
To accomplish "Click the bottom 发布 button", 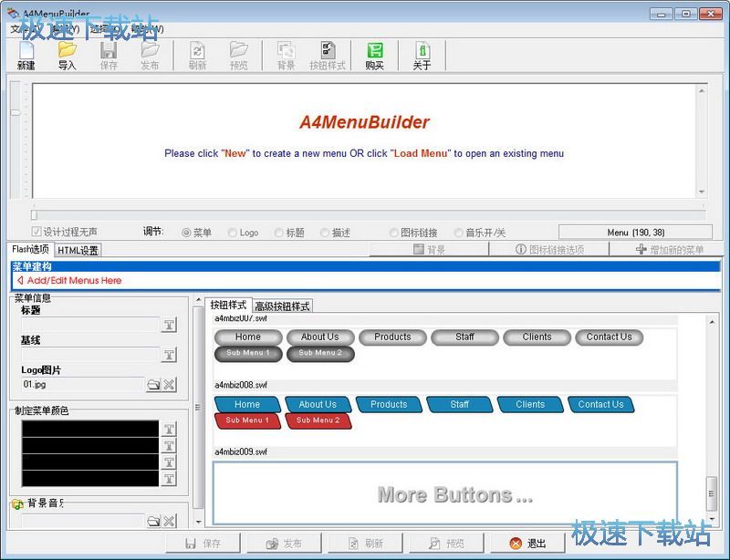I will coord(284,544).
